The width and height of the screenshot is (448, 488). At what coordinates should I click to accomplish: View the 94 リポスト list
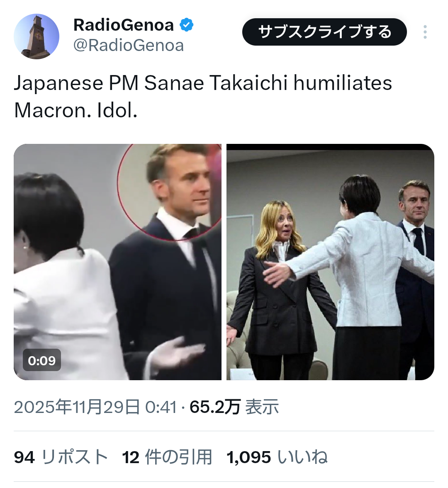point(61,457)
